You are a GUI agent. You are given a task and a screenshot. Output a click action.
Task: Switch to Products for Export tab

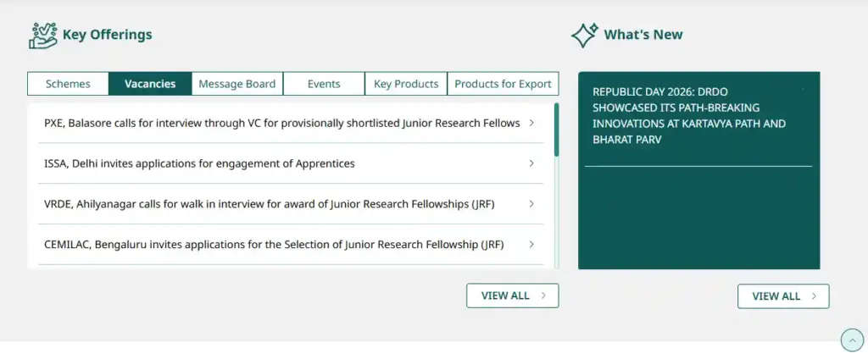[503, 84]
